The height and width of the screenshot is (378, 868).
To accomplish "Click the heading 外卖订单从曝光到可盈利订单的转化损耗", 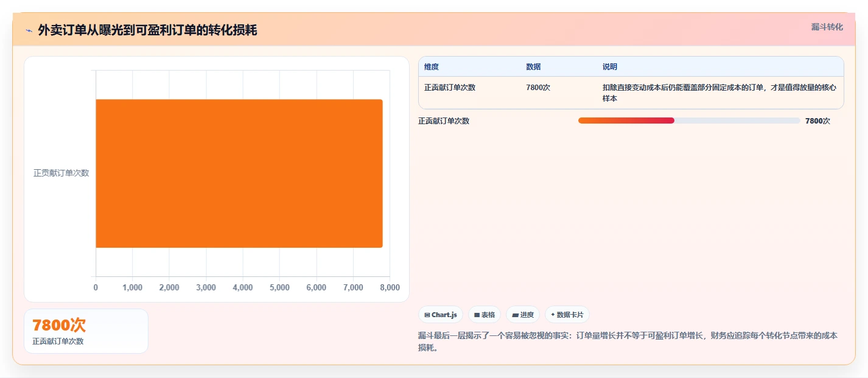I will point(147,30).
